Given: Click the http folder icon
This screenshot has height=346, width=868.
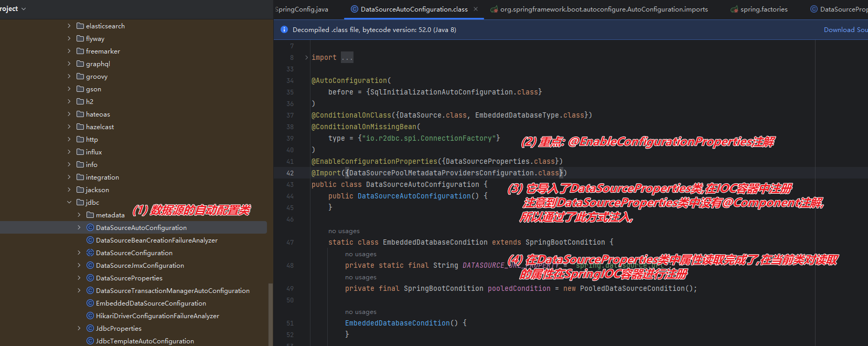Looking at the screenshot, I should (x=80, y=139).
